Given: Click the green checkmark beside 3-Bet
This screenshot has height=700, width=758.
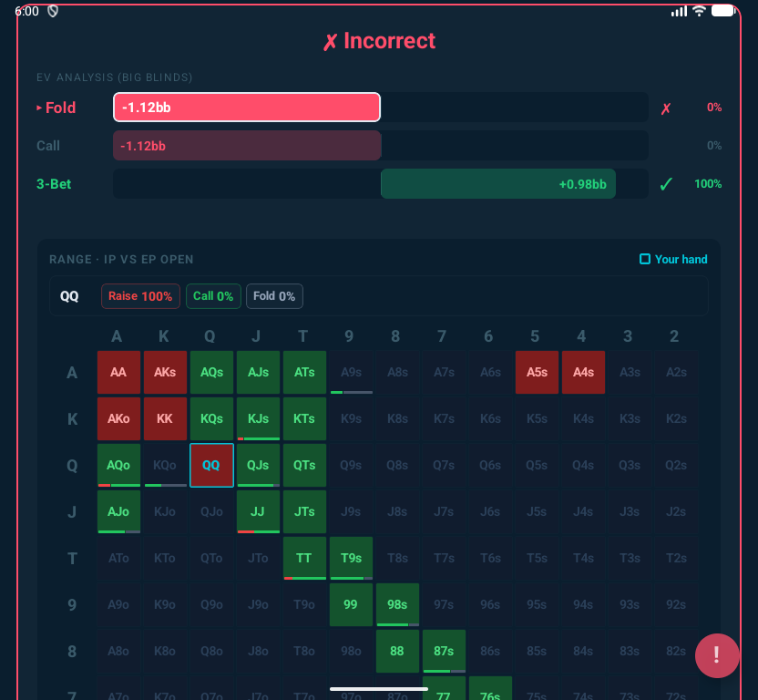Looking at the screenshot, I should (x=666, y=184).
